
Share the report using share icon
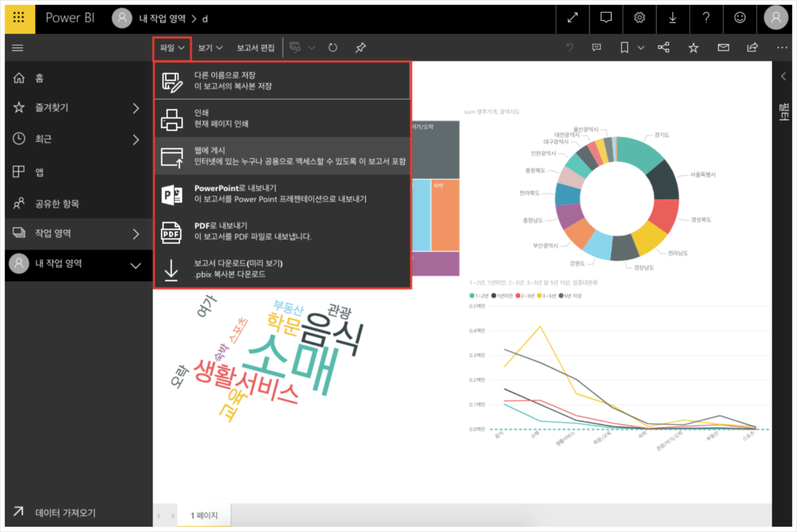click(x=753, y=48)
